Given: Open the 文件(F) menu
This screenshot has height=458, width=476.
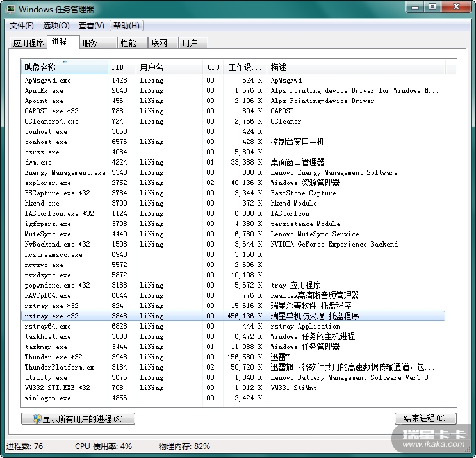Looking at the screenshot, I should [21, 26].
